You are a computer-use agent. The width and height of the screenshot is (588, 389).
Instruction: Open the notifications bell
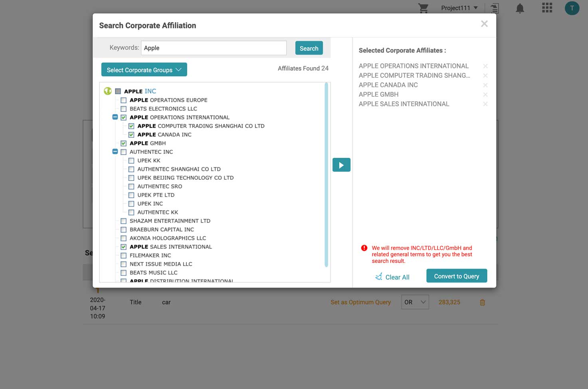tap(520, 8)
